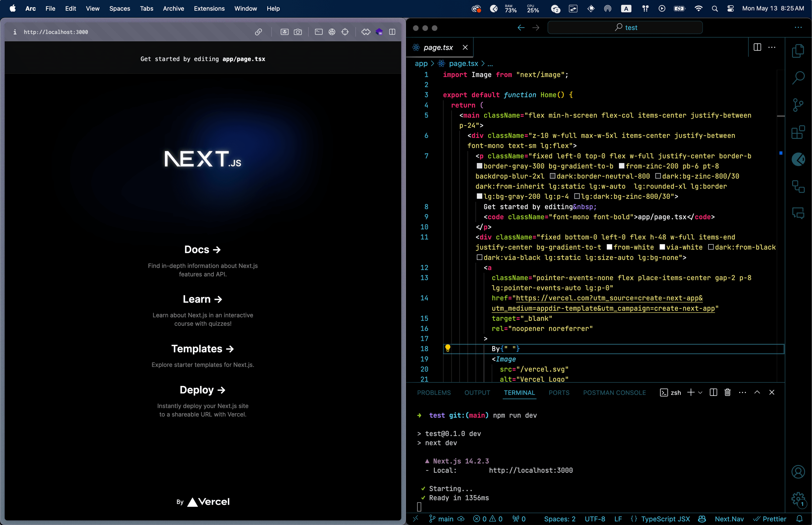812x525 pixels.
Task: Open the Spaces: 2 indentation selector
Action: 560,519
